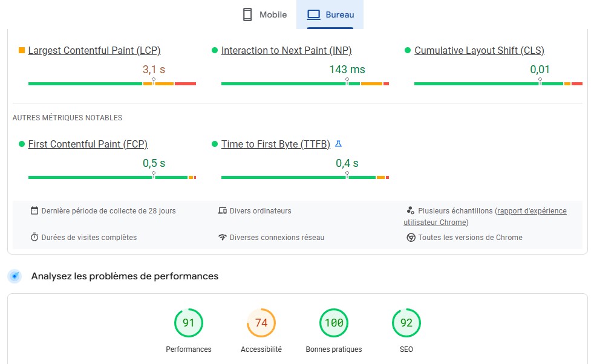Image resolution: width=594 pixels, height=364 pixels.
Task: Open the Interaction to Next Paint link
Action: (286, 51)
